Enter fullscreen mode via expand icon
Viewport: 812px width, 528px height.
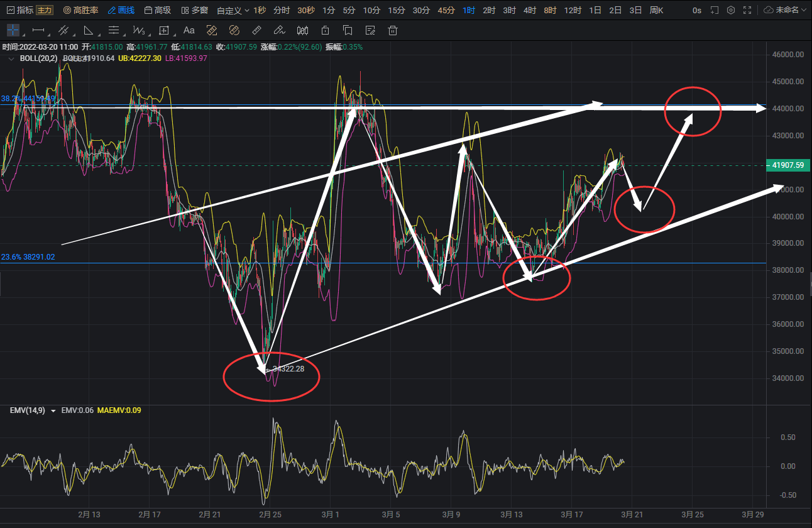747,10
